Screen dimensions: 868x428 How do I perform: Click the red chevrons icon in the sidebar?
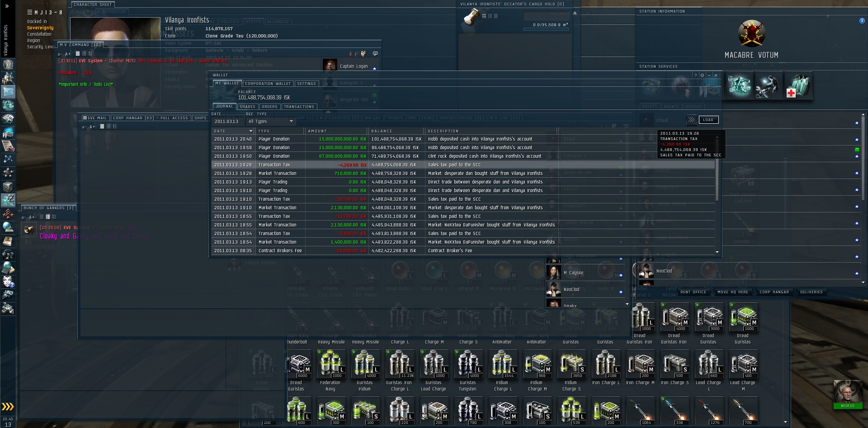pos(8,214)
